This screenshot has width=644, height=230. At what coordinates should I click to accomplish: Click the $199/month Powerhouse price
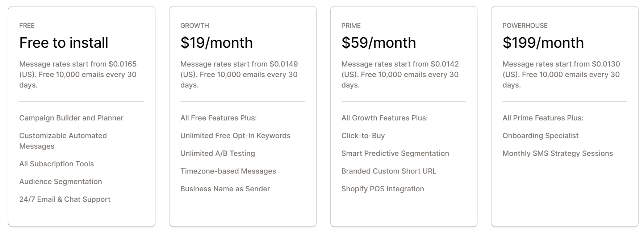coord(543,43)
